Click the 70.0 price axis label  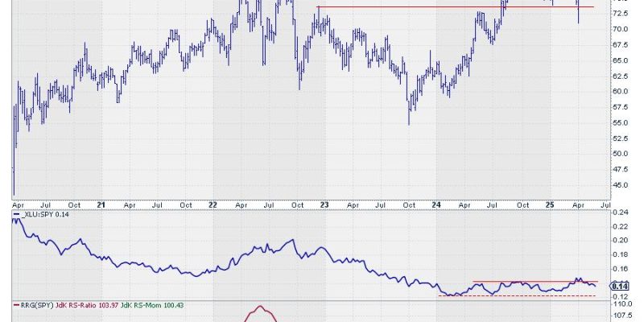click(620, 29)
